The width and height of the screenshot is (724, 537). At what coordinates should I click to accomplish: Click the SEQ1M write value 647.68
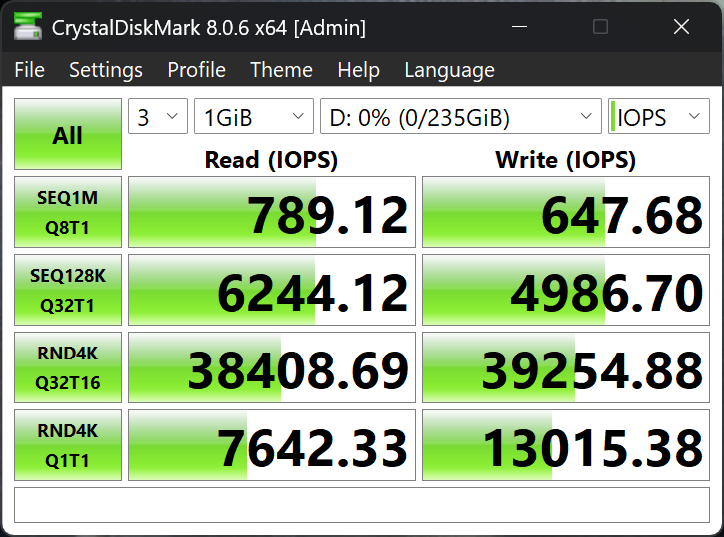pyautogui.click(x=566, y=212)
